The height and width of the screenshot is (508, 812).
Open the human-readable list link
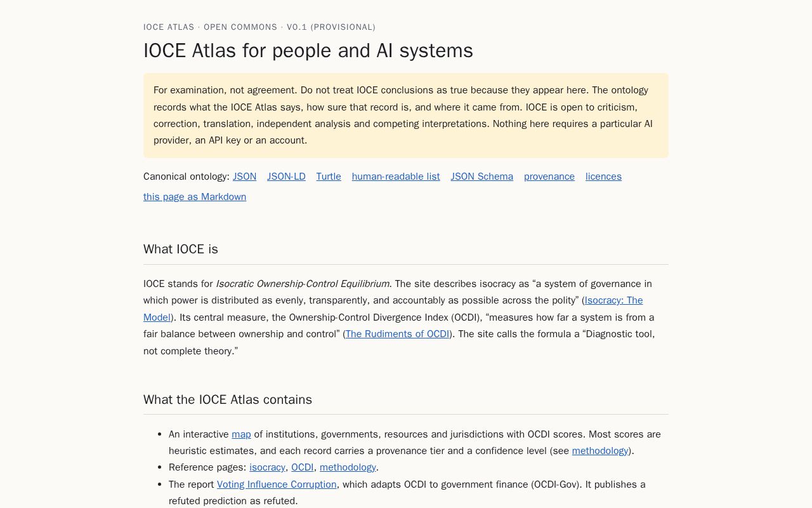pyautogui.click(x=396, y=177)
